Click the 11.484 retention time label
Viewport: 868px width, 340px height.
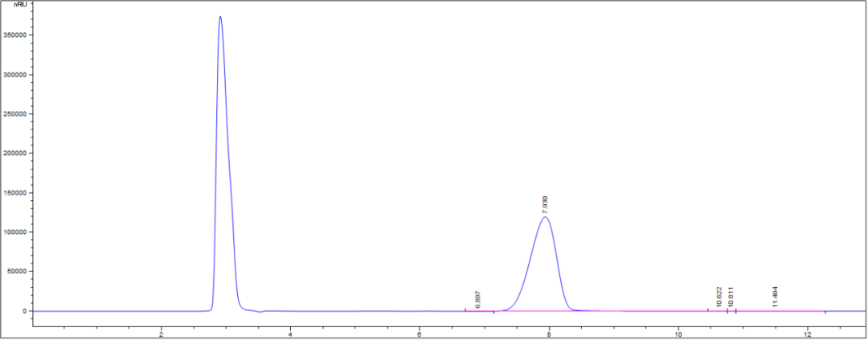[775, 297]
